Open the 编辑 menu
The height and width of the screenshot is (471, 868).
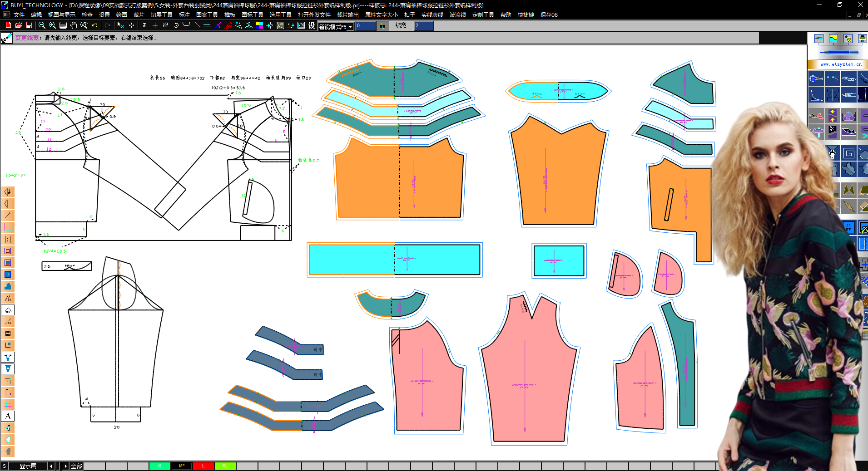36,15
